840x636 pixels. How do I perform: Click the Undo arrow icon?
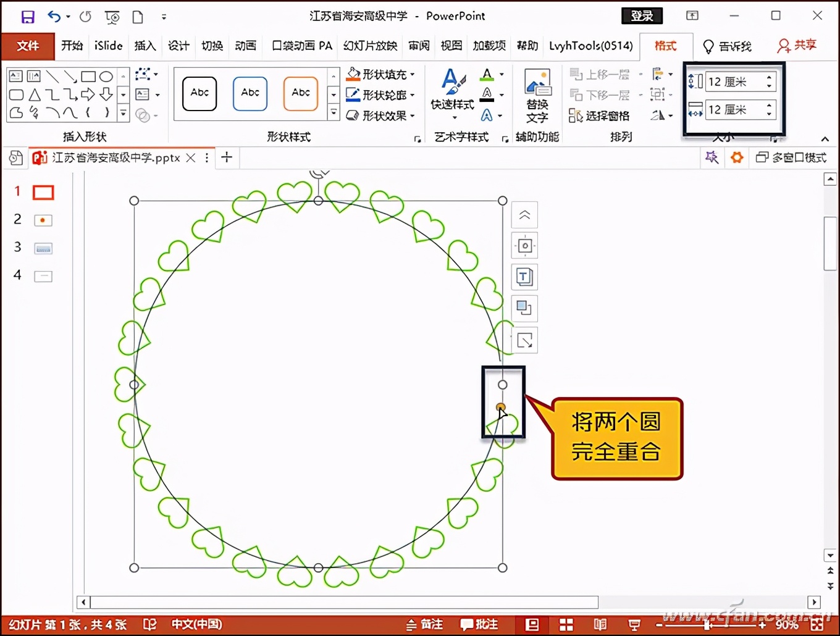pos(54,17)
